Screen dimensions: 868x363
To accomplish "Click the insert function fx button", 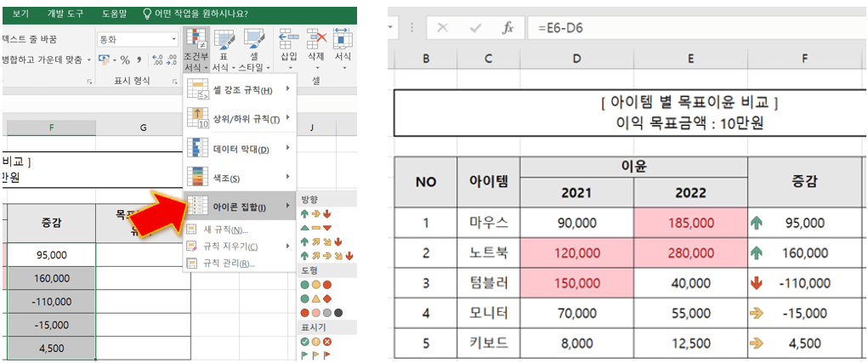I will tap(508, 28).
